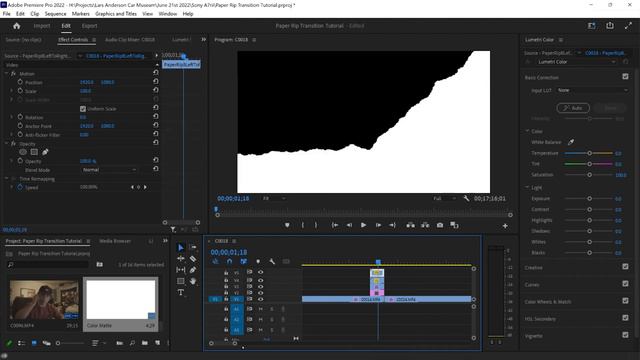The width and height of the screenshot is (640, 360).
Task: Switch to the Media Browser tab
Action: 115,241
